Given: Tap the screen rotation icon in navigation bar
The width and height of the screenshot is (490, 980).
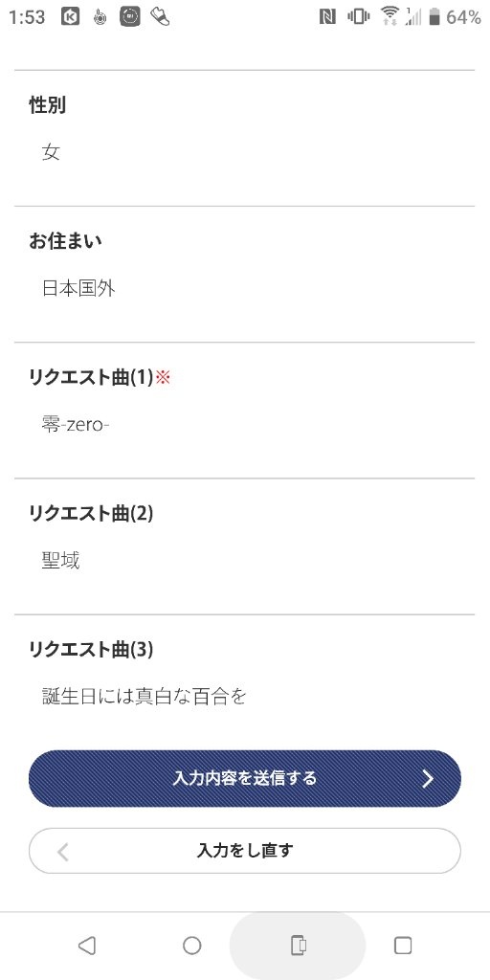Looking at the screenshot, I should [299, 945].
